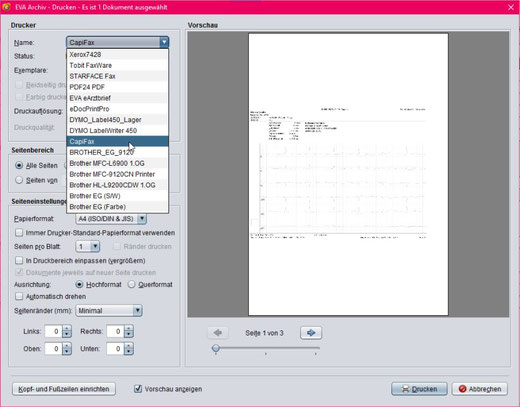Image resolution: width=520 pixels, height=407 pixels.
Task: Click Oben margin spinner arrows
Action: [67, 349]
